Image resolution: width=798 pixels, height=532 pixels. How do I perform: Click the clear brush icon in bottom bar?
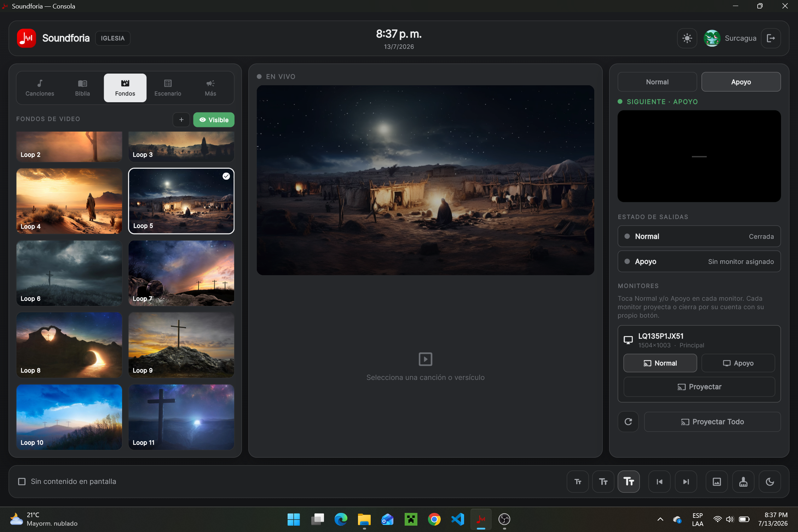pyautogui.click(x=743, y=481)
